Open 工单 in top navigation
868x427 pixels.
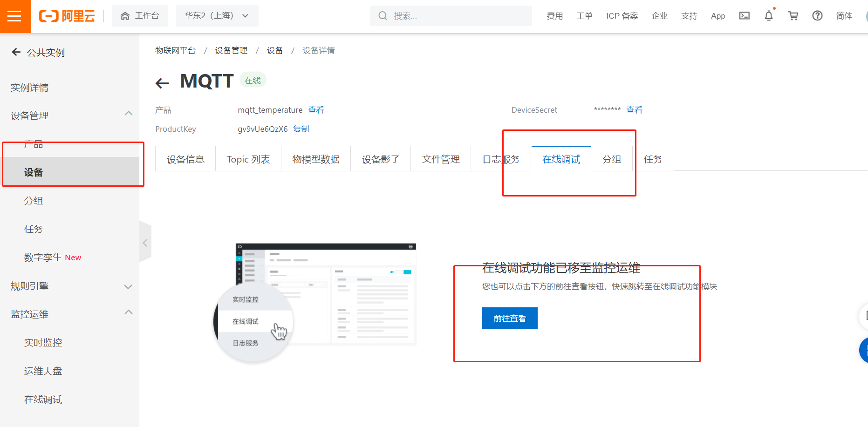point(584,16)
